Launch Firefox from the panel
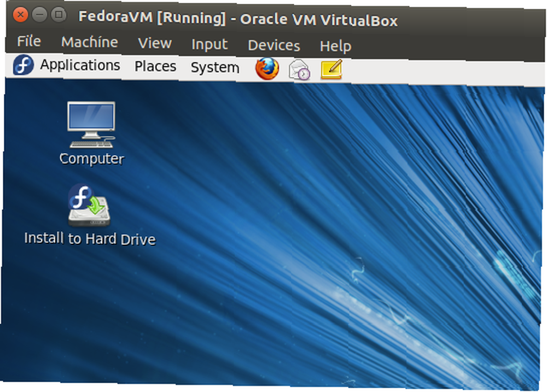The height and width of the screenshot is (392, 547). (267, 68)
